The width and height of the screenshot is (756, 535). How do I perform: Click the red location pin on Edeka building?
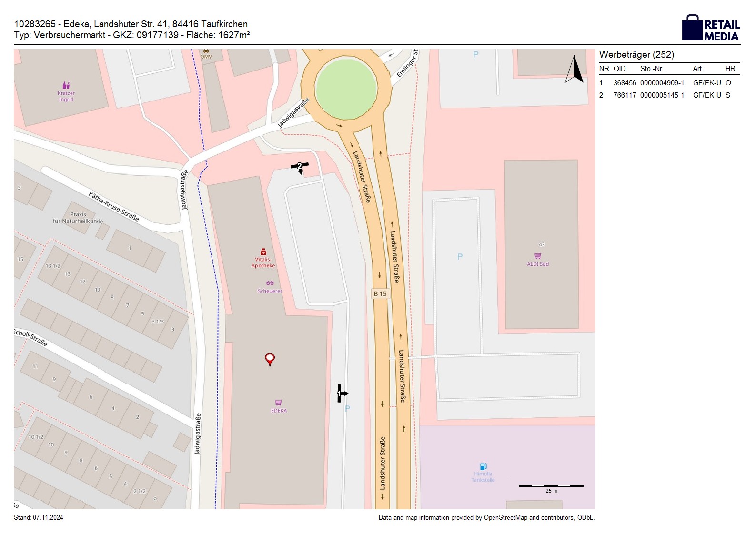[x=270, y=359]
